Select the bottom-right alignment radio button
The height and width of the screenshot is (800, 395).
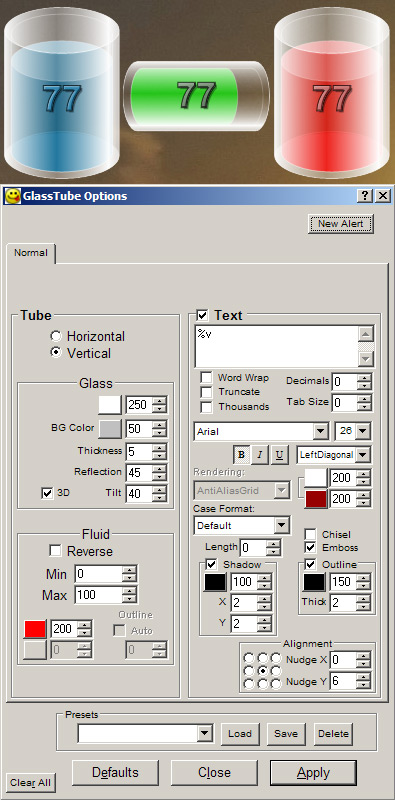[x=276, y=684]
